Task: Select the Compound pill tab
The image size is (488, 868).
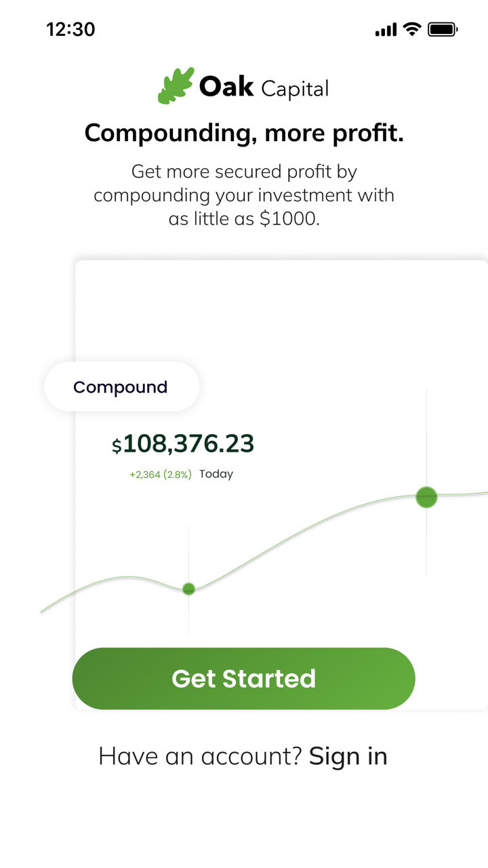Action: [x=121, y=387]
